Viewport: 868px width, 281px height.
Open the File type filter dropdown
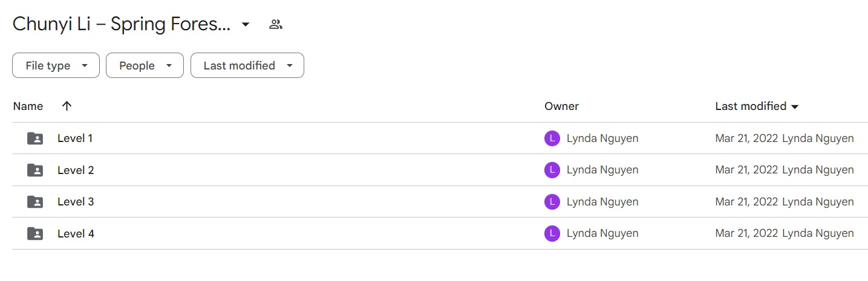click(x=56, y=65)
